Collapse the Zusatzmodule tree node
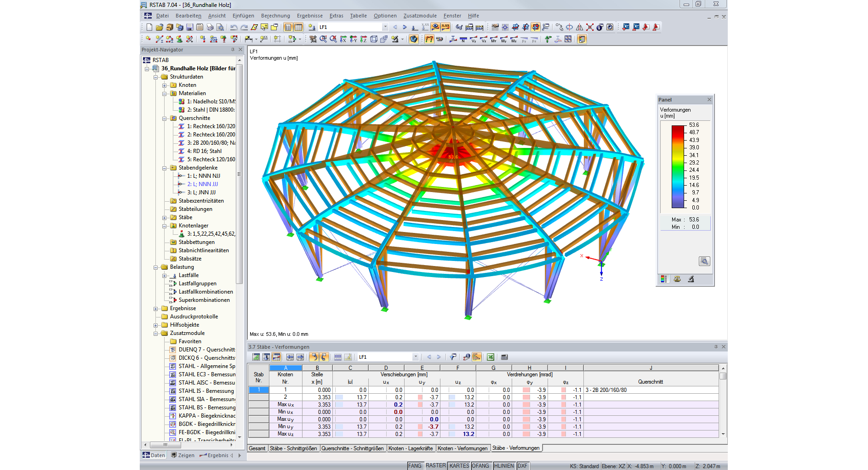868x470 pixels. 156,333
